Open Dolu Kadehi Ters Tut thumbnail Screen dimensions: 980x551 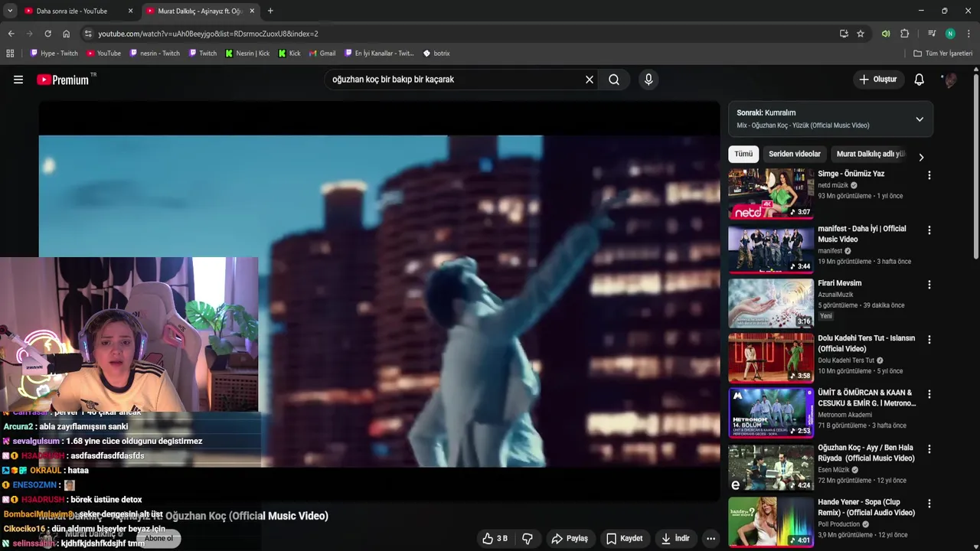click(x=771, y=358)
